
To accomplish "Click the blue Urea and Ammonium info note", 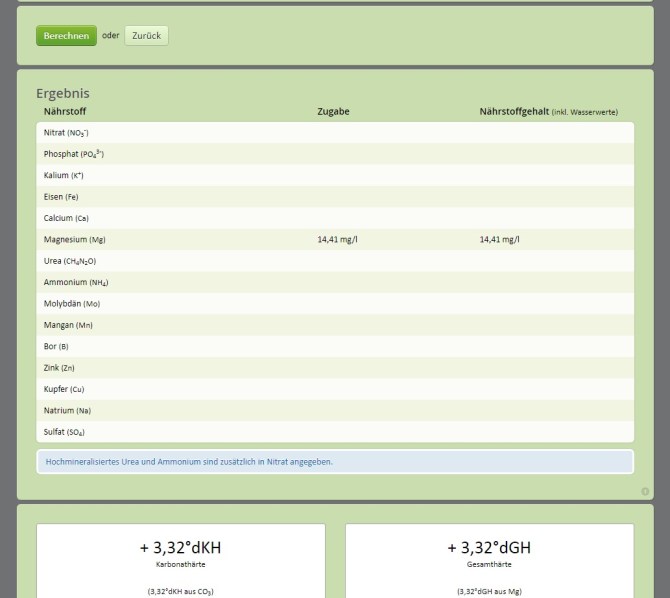I will tap(335, 462).
